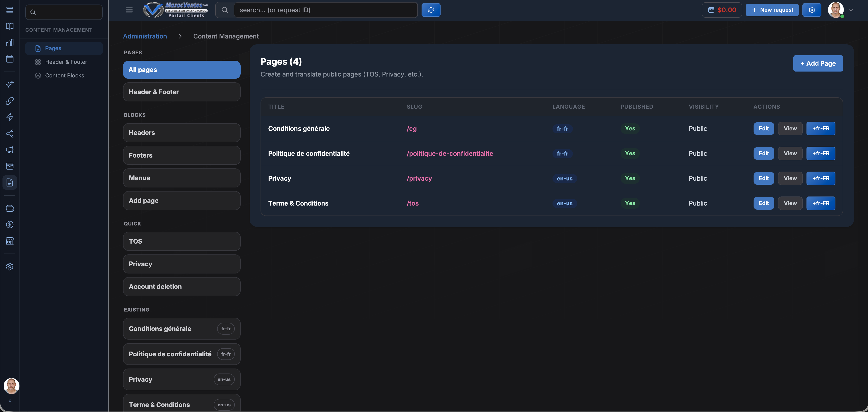Select the storefront icon near sidebar bottom

pos(10,241)
